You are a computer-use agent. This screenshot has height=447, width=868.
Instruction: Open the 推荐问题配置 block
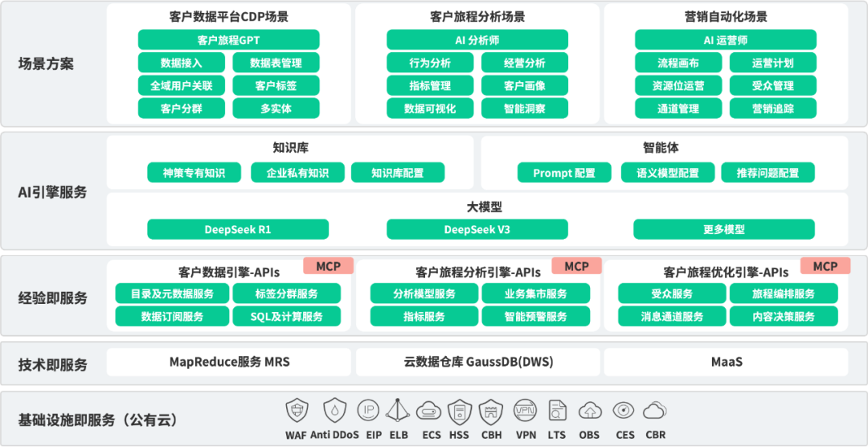pyautogui.click(x=768, y=172)
